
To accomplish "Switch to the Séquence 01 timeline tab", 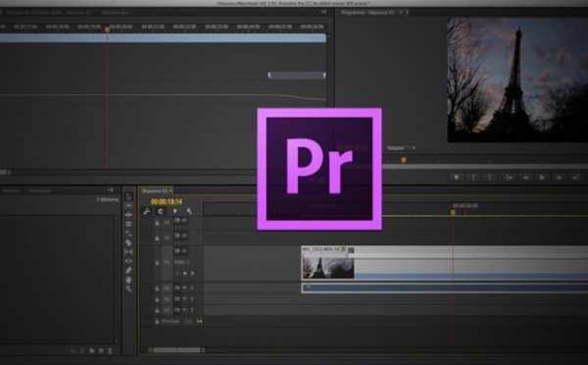I will [154, 190].
